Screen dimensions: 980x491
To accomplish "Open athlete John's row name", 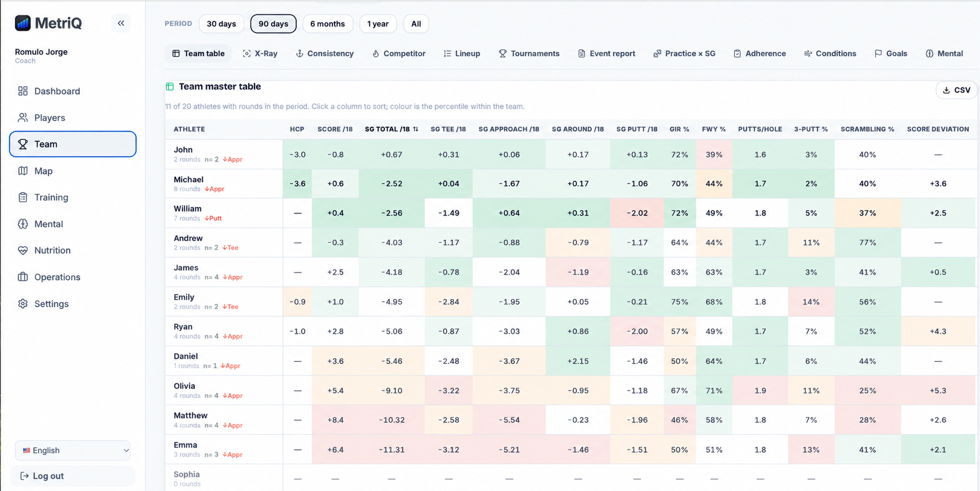I will pos(183,150).
